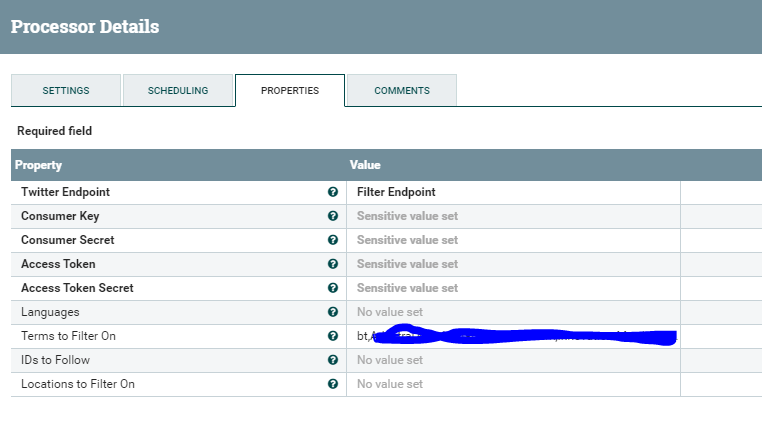762x432 pixels.
Task: Click the Consumer Secret property label
Action: click(x=68, y=240)
